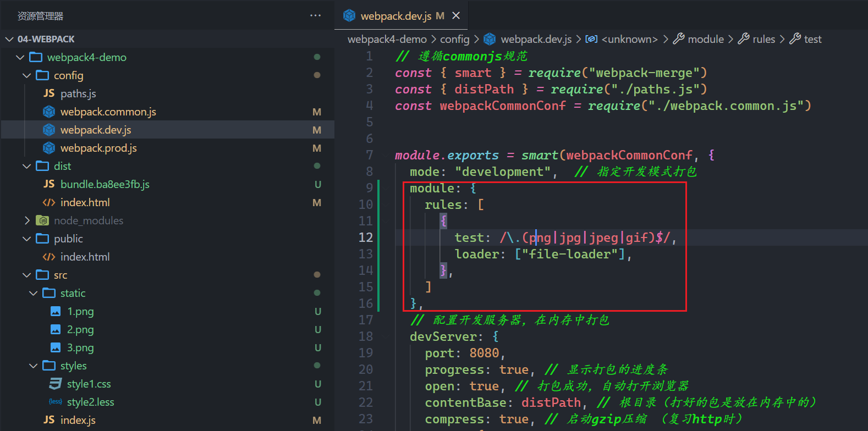Select the webpack.dev.js editor tab
The height and width of the screenshot is (431, 868).
pos(401,16)
